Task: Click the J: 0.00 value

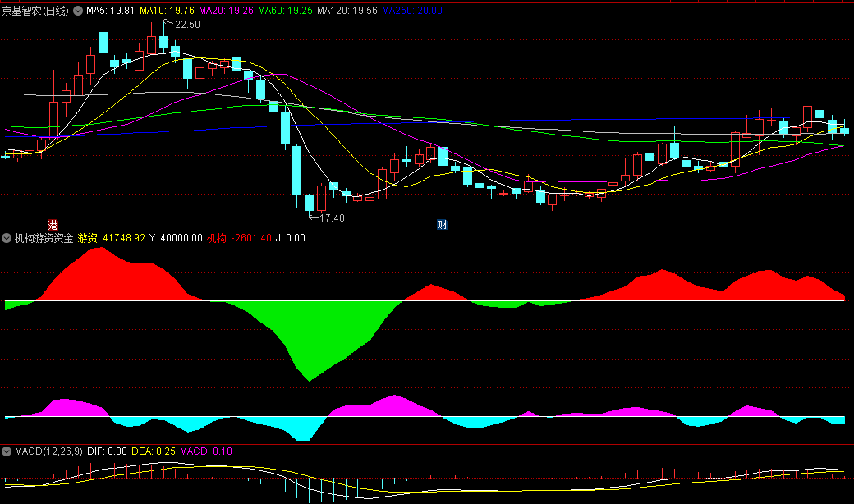Action: pos(291,238)
